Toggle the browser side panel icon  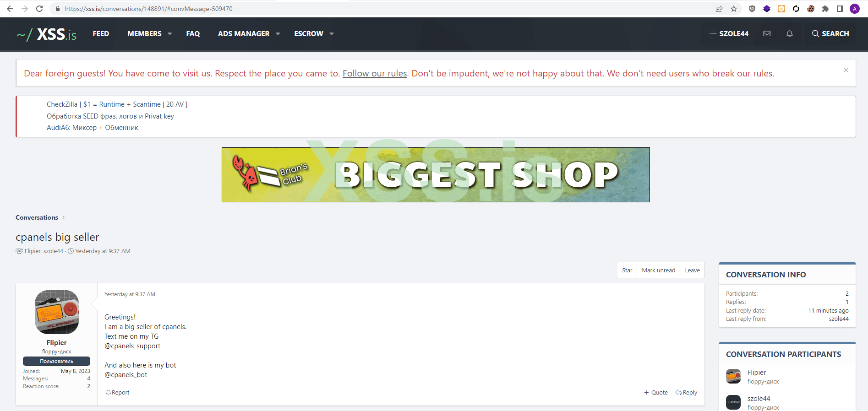point(840,9)
